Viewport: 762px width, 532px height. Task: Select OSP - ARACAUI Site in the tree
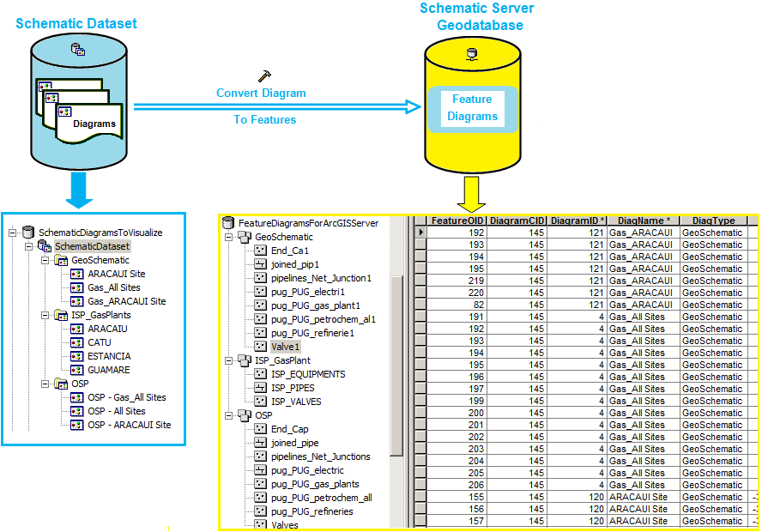[x=129, y=425]
